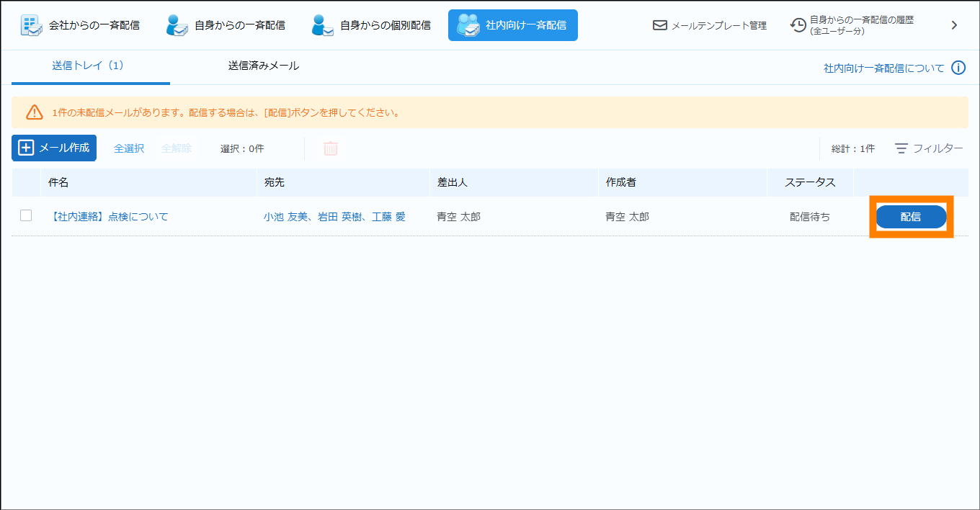Click the 件名 column header

pos(58,182)
